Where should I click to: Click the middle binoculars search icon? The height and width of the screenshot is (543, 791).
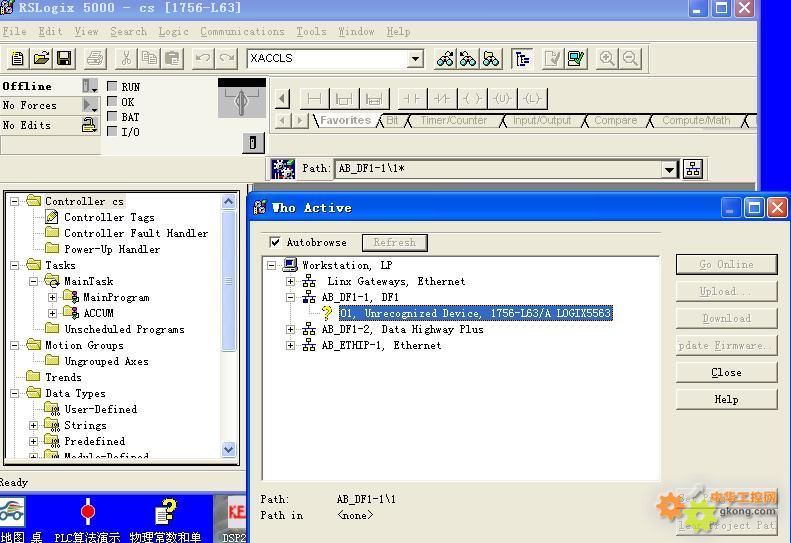[468, 59]
